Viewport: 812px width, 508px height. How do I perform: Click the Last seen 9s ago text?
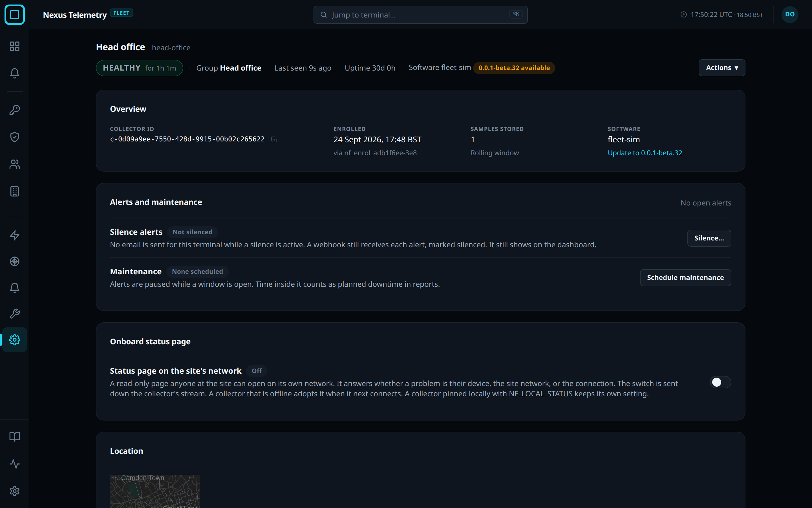click(303, 68)
